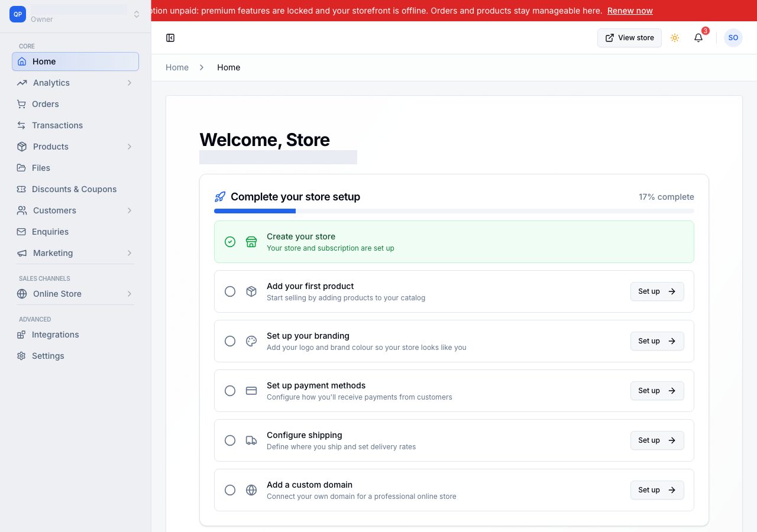Open Orders from the sidebar

tap(75, 104)
